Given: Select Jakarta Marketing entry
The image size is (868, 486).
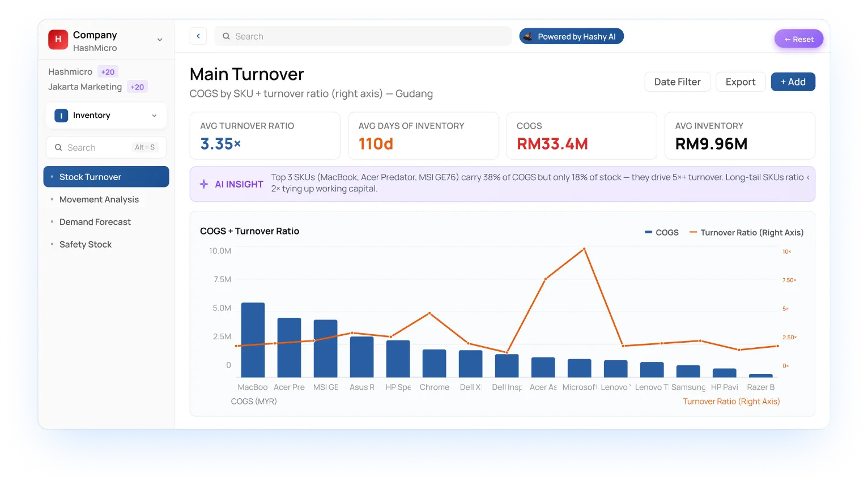Looking at the screenshot, I should tap(85, 87).
